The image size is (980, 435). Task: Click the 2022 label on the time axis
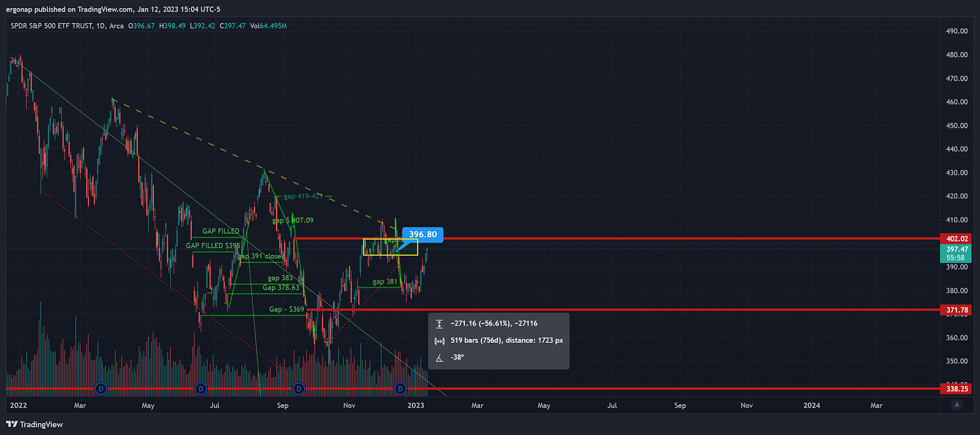click(19, 405)
